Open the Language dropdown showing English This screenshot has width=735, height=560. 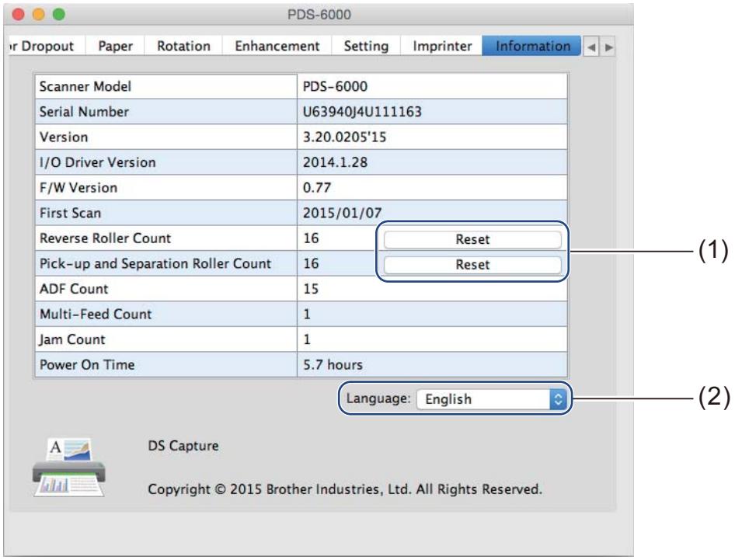tap(492, 399)
